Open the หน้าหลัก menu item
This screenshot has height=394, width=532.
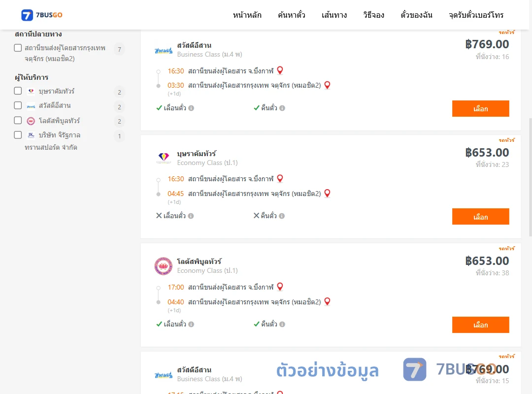247,15
